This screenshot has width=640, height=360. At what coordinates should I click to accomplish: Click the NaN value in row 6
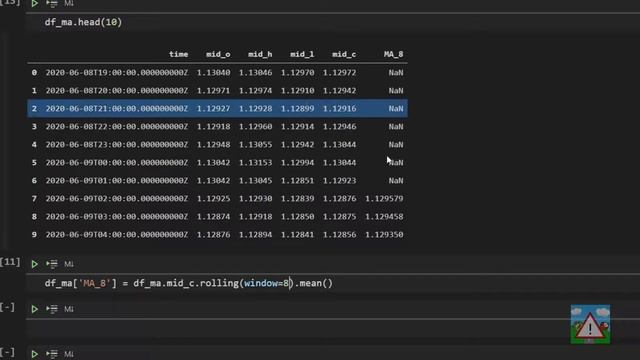[x=396, y=180]
